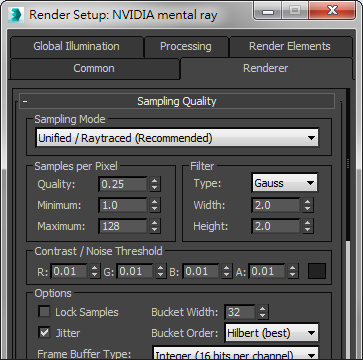Open the Bucket Order dropdown
Screen dimensions: 363x360
pos(272,333)
